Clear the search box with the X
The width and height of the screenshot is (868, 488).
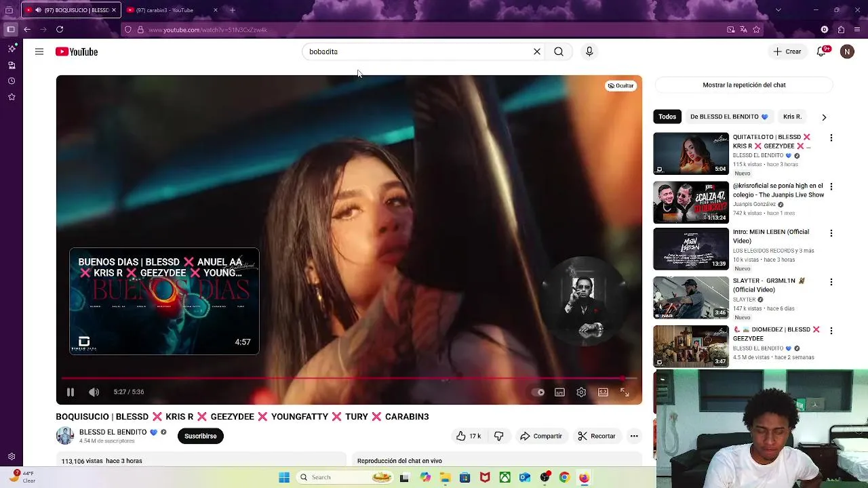pyautogui.click(x=537, y=52)
